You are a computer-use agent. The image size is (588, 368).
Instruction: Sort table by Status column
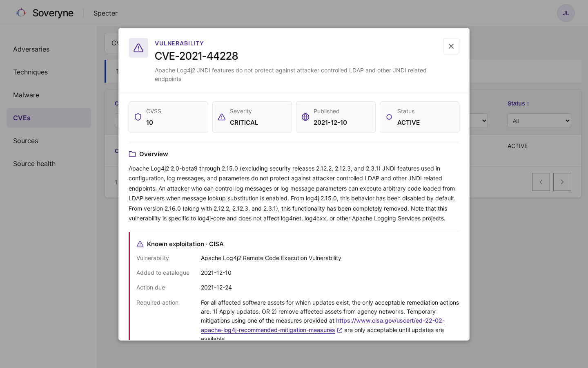tap(519, 103)
